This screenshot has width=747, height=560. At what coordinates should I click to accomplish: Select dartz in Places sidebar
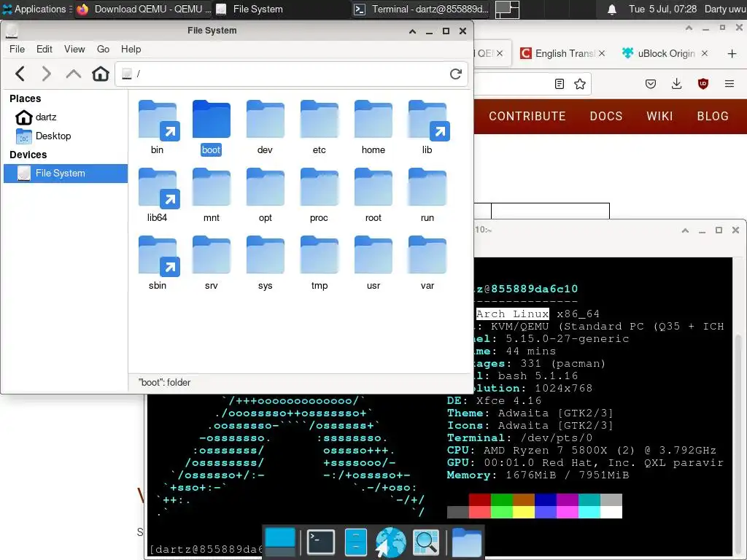[x=65, y=117]
